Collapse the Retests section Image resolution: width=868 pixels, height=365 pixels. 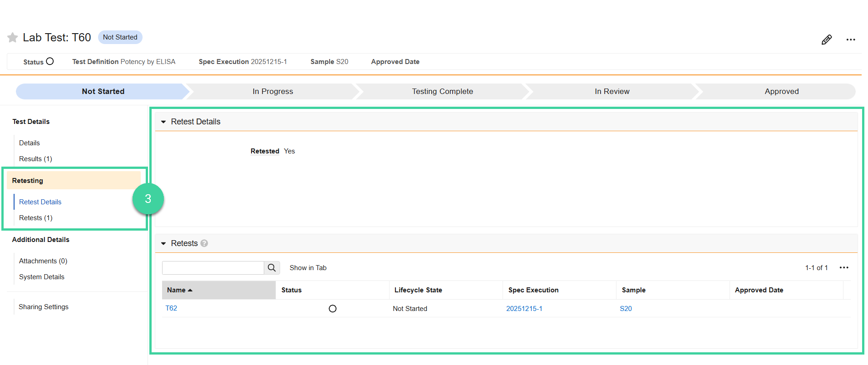pos(163,243)
